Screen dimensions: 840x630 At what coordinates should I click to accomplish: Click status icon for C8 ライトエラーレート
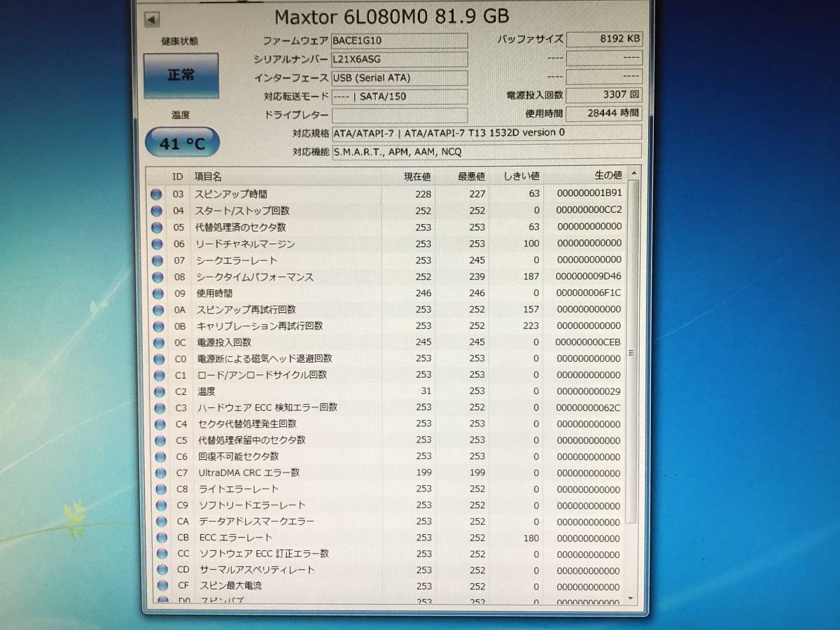tap(162, 490)
